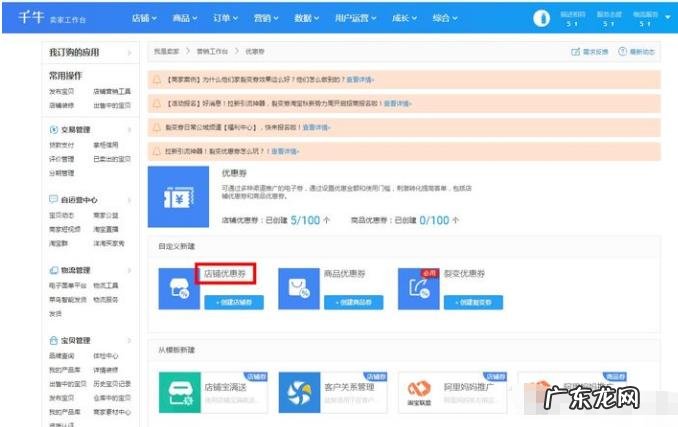
Task: Open 体检中心 in sidebar
Action: coord(106,356)
